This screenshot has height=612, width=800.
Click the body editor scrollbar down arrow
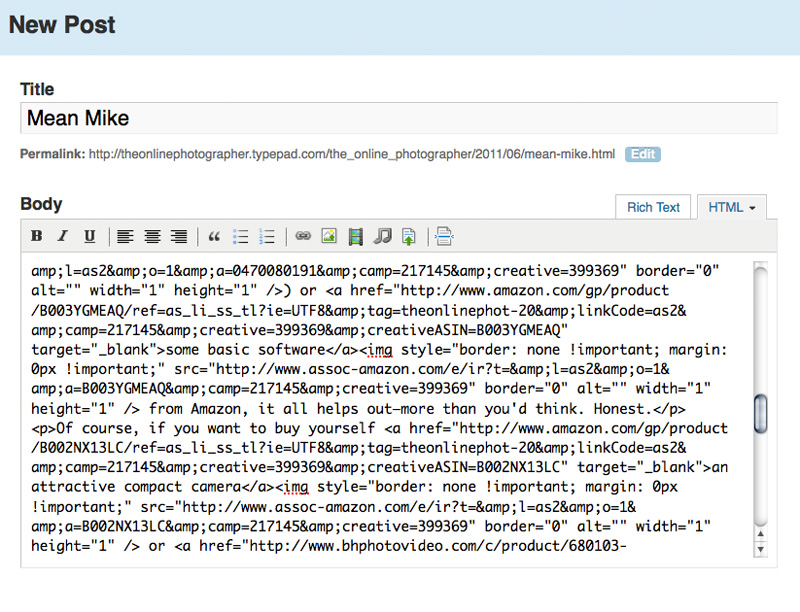point(760,548)
